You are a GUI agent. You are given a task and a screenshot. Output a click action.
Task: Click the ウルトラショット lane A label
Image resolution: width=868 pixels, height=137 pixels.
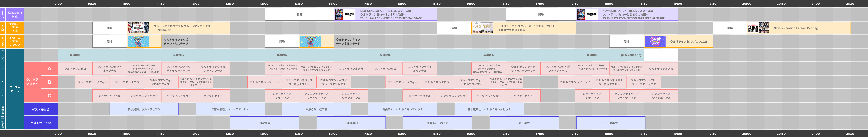point(49,68)
